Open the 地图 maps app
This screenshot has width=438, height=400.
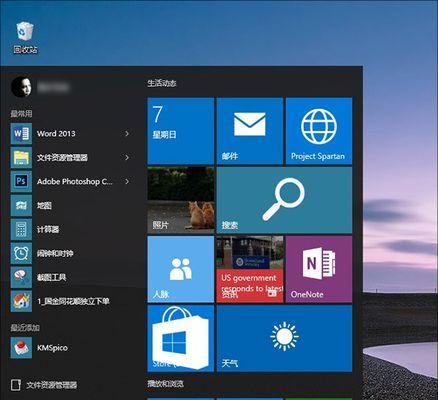[x=71, y=206]
